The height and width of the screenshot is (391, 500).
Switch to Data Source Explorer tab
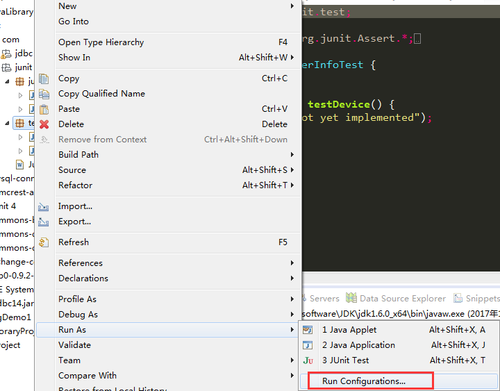pyautogui.click(x=395, y=298)
